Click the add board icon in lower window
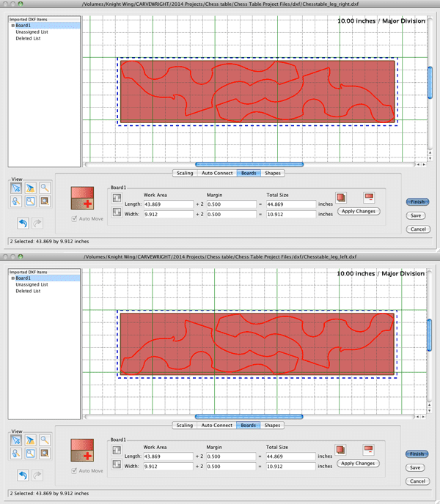The height and width of the screenshot is (504, 440). click(81, 451)
